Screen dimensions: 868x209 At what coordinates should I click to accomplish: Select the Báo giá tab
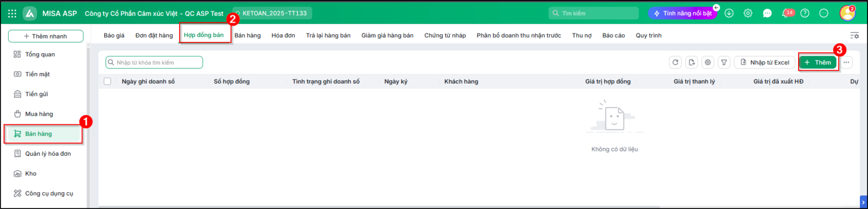tap(114, 35)
